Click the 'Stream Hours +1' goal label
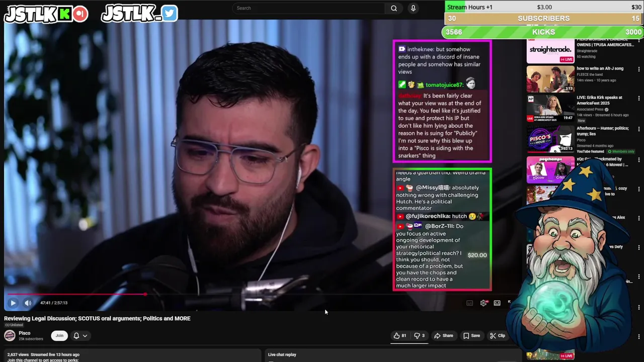This screenshot has height=362, width=644. (470, 7)
